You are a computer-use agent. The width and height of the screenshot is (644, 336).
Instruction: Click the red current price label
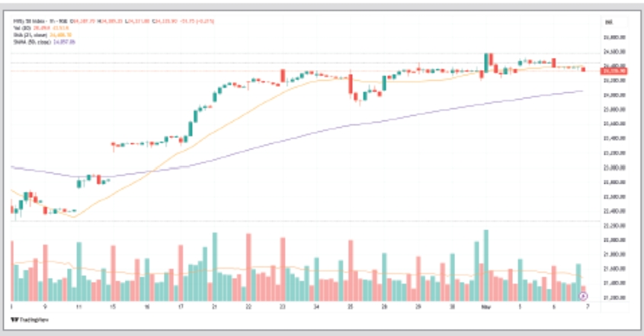(614, 71)
